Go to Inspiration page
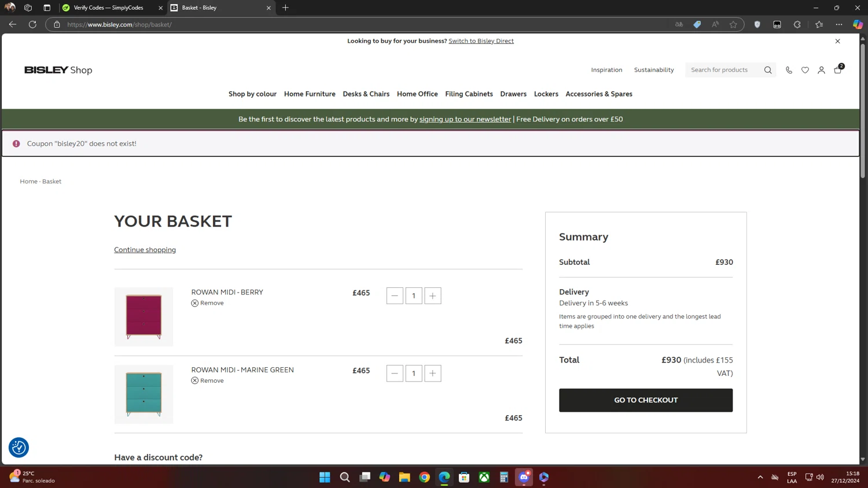Screen dimensions: 868x488 coord(606,70)
